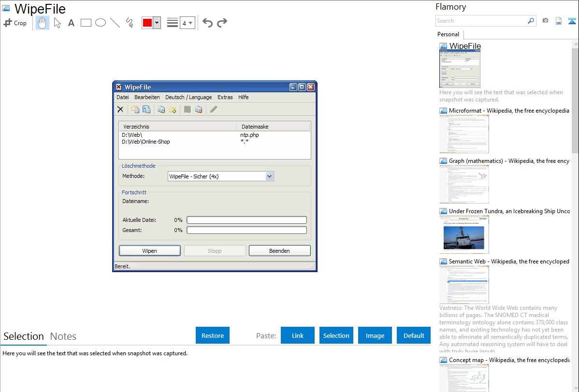
Task: Click the WipeFile app icon in its title bar
Action: point(119,87)
